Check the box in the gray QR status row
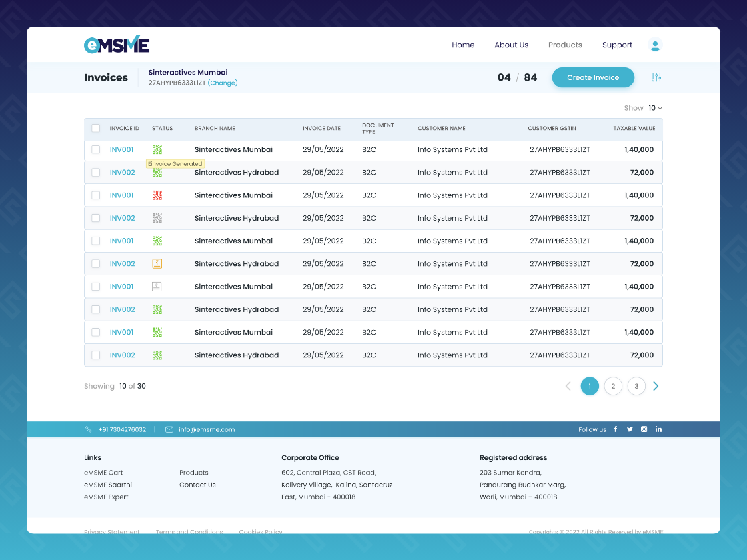The image size is (747, 560). tap(96, 218)
